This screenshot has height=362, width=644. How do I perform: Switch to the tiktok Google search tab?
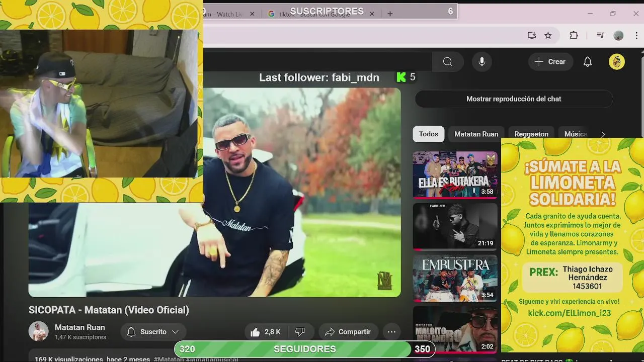point(321,14)
